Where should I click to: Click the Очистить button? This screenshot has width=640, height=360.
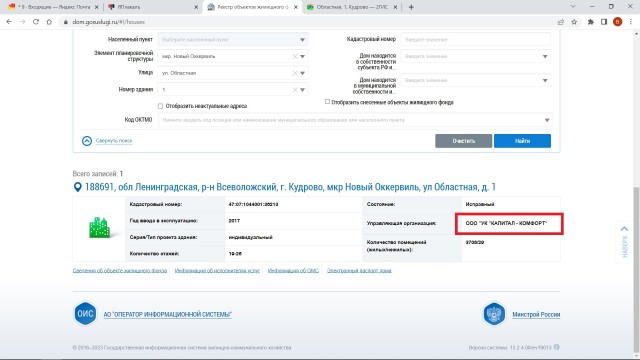point(463,141)
